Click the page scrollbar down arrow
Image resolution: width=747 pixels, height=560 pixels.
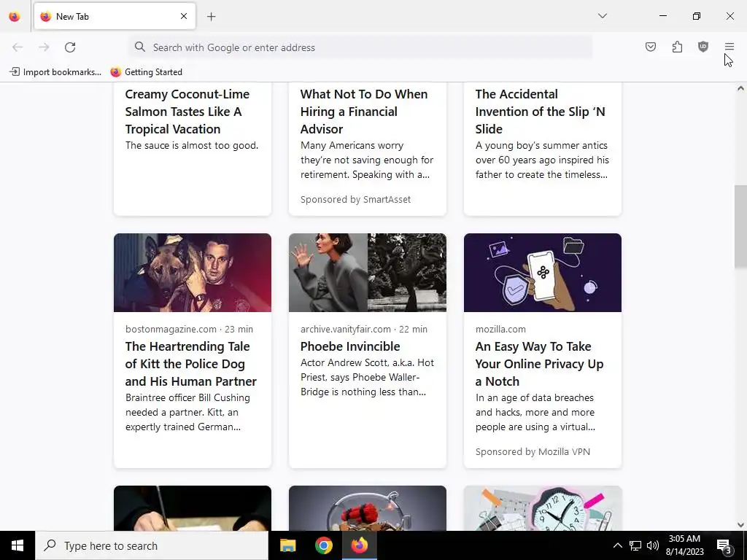click(740, 525)
